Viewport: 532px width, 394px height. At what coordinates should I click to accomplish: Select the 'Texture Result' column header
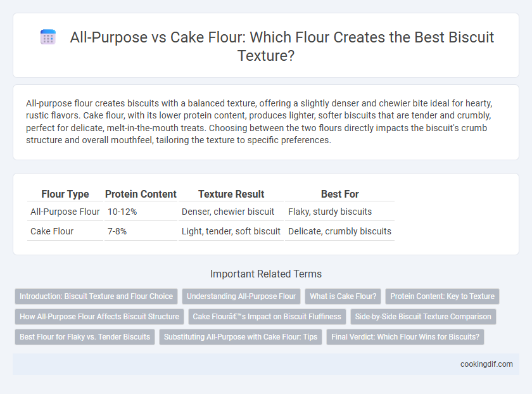click(231, 194)
